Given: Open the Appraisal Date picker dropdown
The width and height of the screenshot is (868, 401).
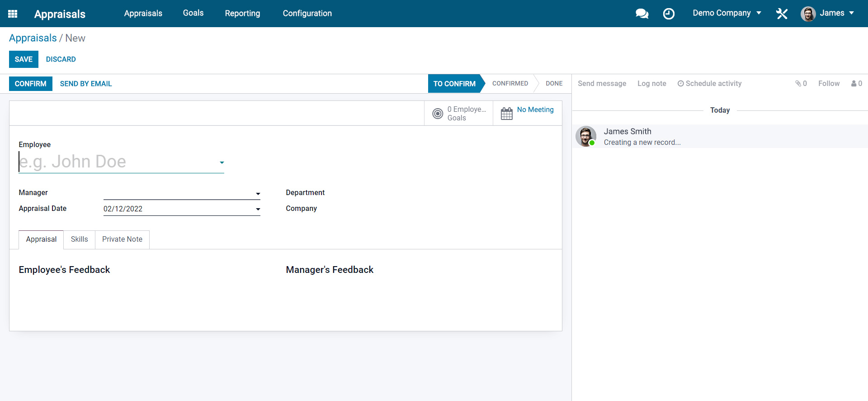Looking at the screenshot, I should pyautogui.click(x=258, y=209).
